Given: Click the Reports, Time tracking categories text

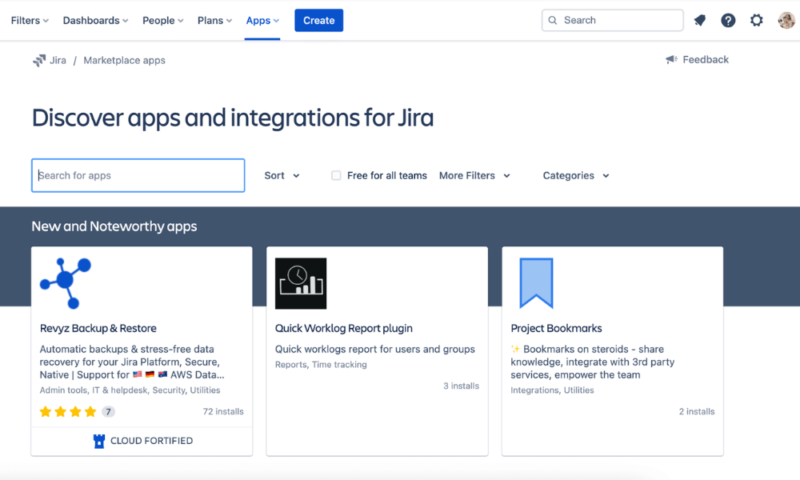Looking at the screenshot, I should [321, 365].
